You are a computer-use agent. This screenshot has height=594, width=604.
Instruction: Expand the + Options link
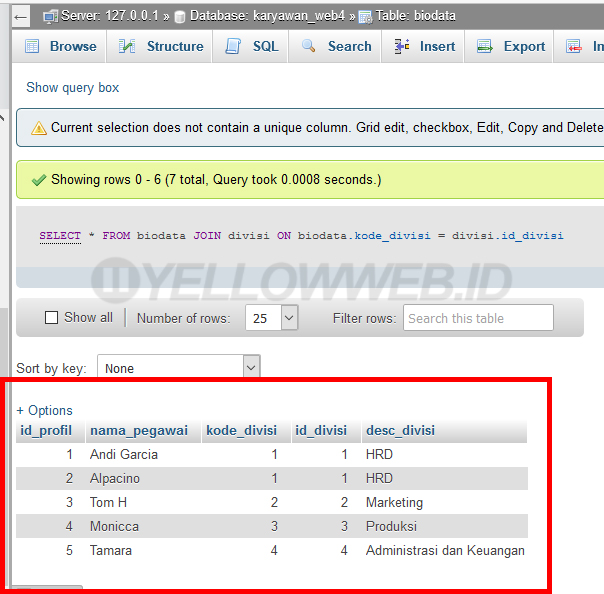tap(44, 410)
